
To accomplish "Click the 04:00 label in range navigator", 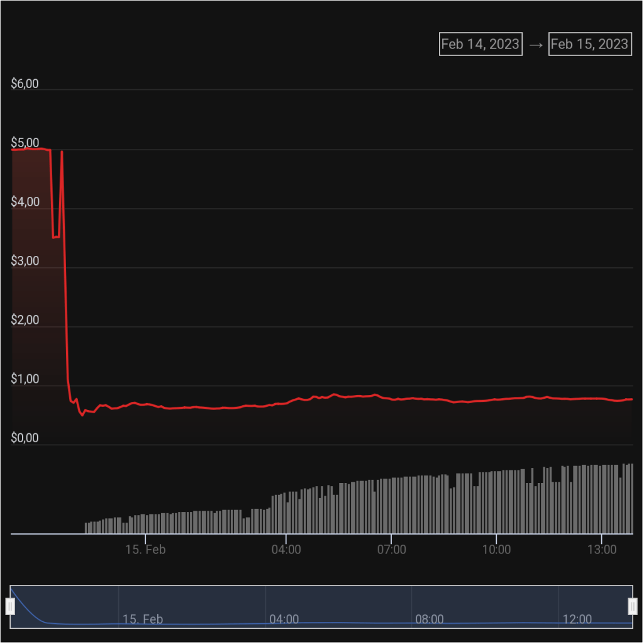I will click(284, 619).
